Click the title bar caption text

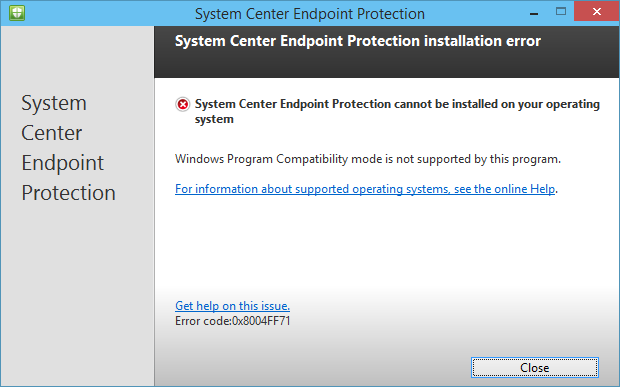coord(310,14)
